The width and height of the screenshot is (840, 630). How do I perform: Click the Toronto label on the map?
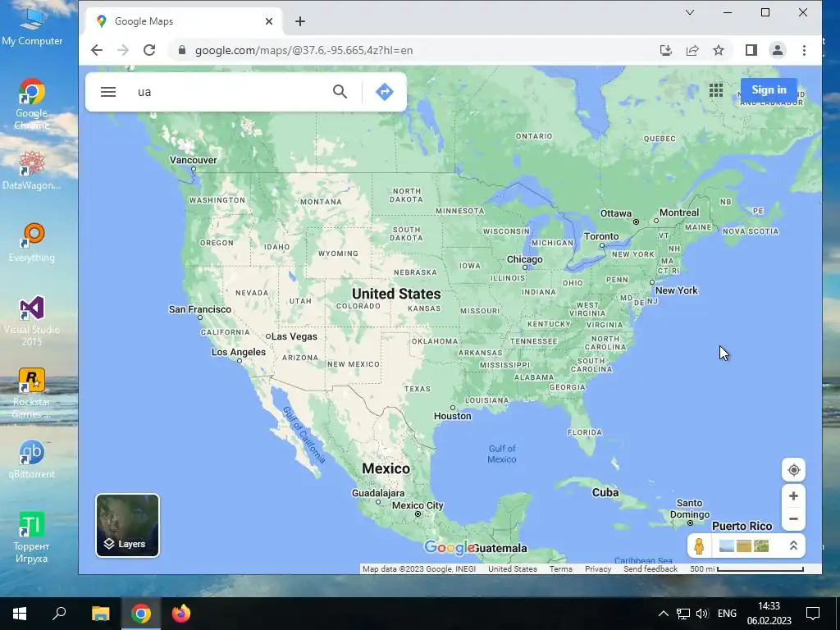601,236
